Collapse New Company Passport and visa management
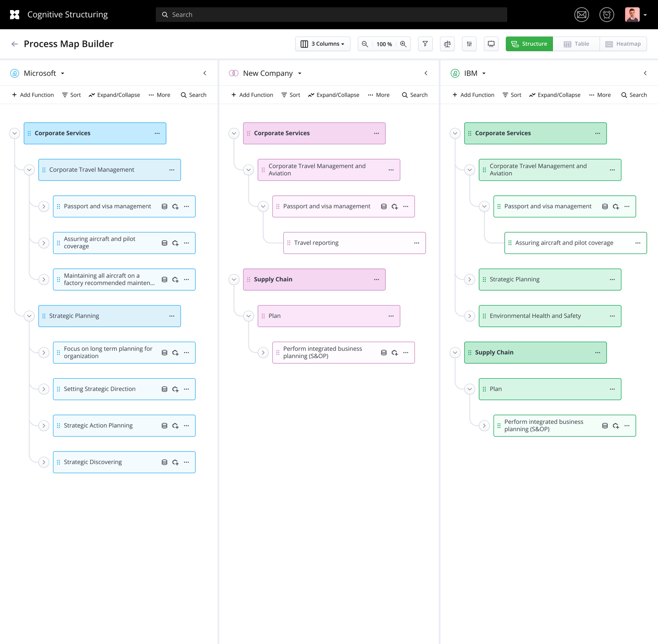Viewport: 658px width, 644px height. click(x=263, y=207)
